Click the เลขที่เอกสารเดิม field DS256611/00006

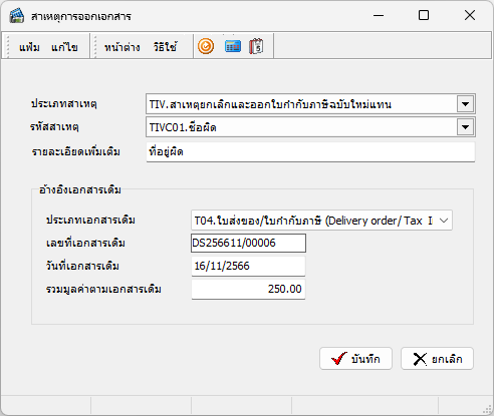point(248,243)
